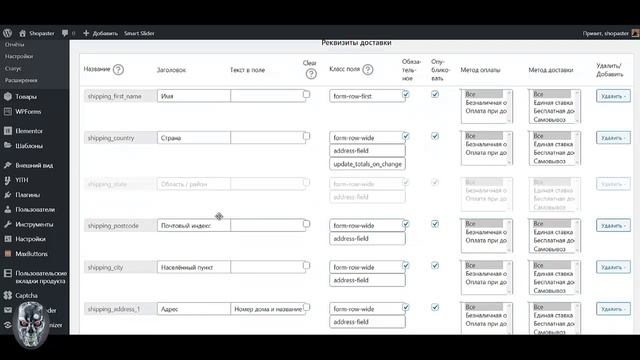
Task: Open the YITH sidebar icon
Action: click(8, 180)
